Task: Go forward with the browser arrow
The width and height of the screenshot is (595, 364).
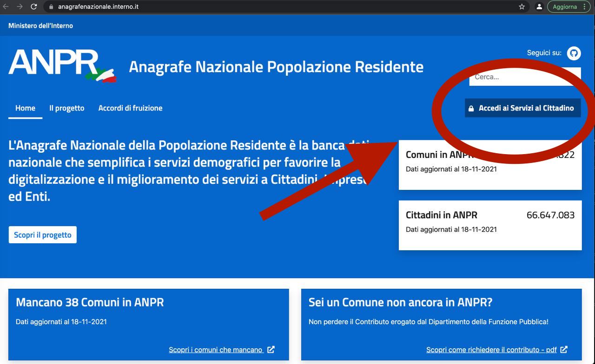Action: pos(19,7)
